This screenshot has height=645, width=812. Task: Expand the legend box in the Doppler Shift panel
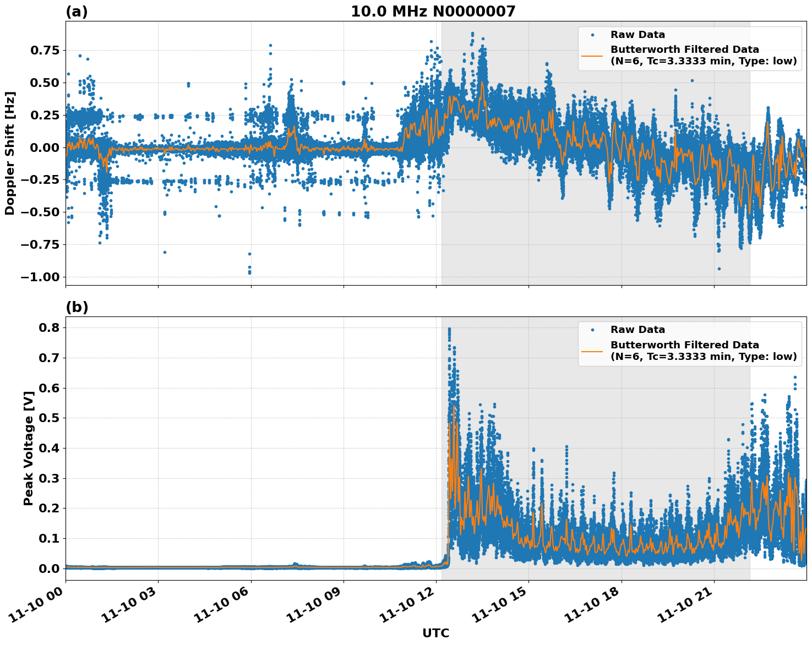point(688,47)
